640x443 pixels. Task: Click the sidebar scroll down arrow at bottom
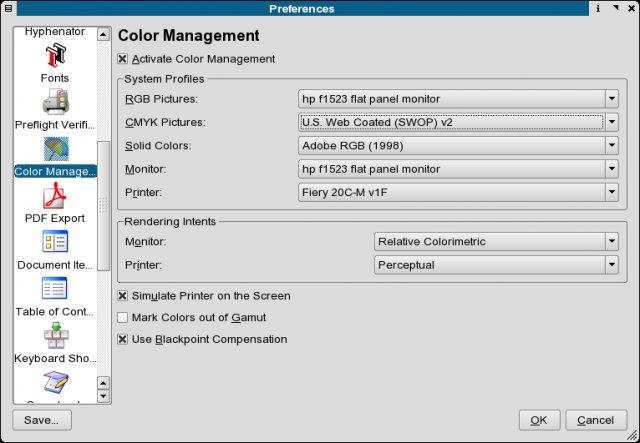[103, 396]
